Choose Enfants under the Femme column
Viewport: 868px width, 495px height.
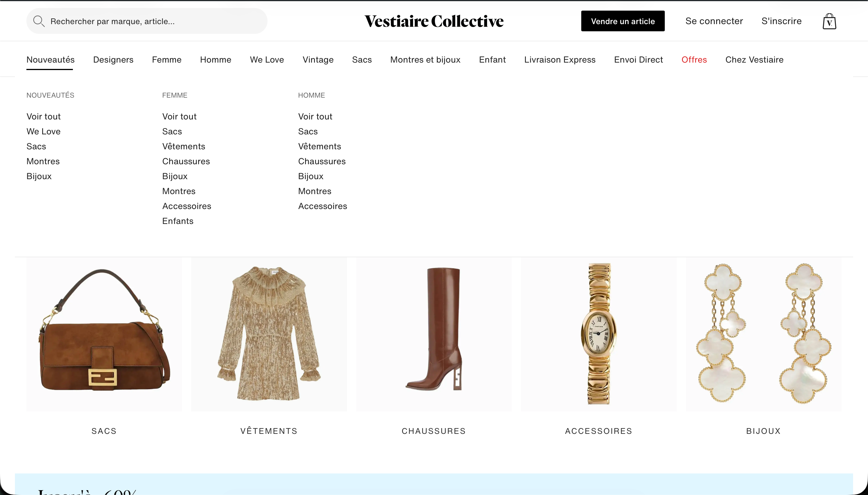pos(178,221)
